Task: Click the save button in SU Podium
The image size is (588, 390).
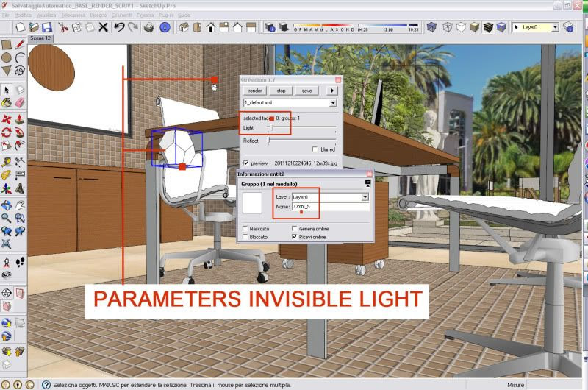Action: coord(306,91)
